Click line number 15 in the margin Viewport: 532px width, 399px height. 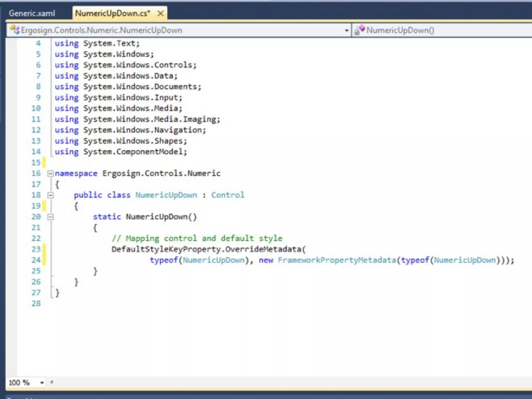(x=36, y=163)
